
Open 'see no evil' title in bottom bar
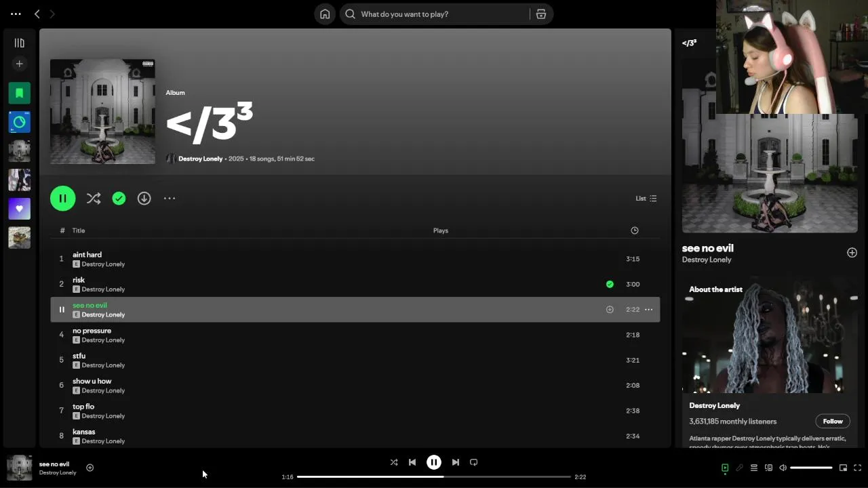click(x=54, y=464)
